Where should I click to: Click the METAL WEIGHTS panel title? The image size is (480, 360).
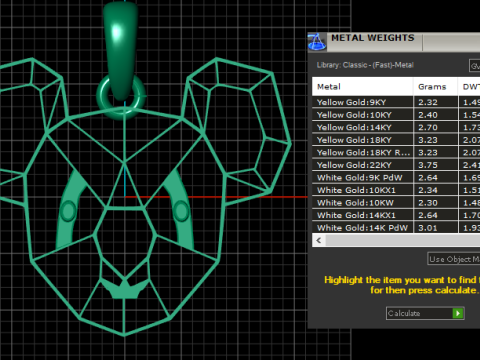[373, 38]
